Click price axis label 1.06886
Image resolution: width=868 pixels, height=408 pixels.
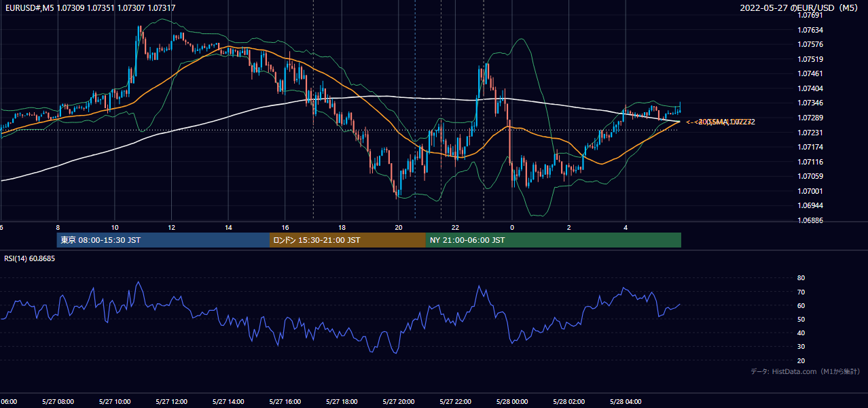point(810,220)
